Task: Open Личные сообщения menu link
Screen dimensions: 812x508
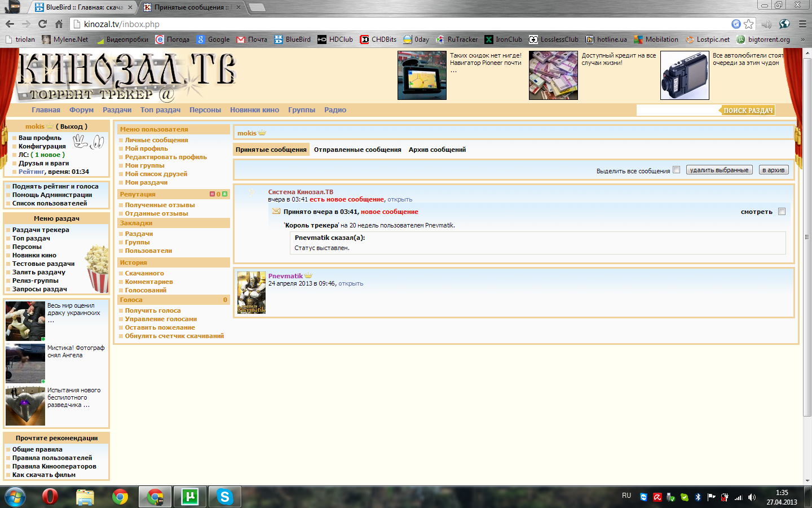Action: 156,140
